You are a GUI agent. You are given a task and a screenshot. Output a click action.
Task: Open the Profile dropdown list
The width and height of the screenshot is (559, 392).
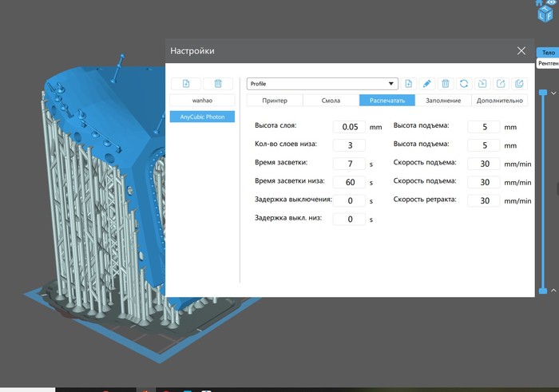pos(391,84)
